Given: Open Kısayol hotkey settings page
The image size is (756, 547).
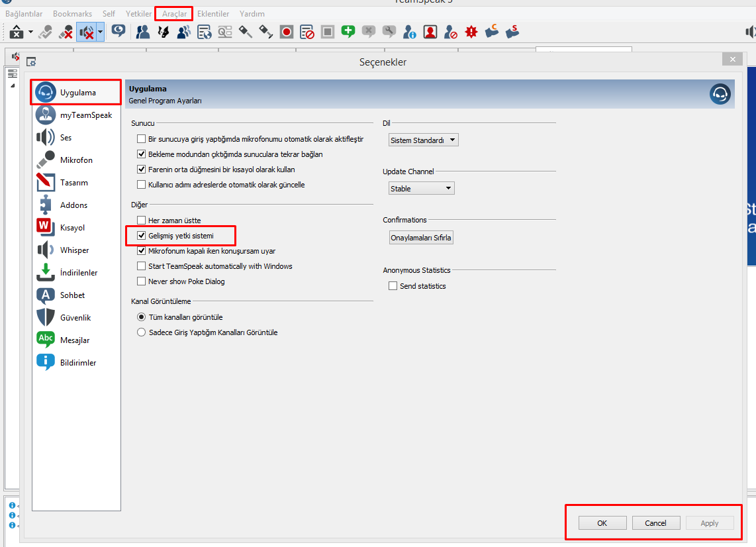Looking at the screenshot, I should 76,227.
